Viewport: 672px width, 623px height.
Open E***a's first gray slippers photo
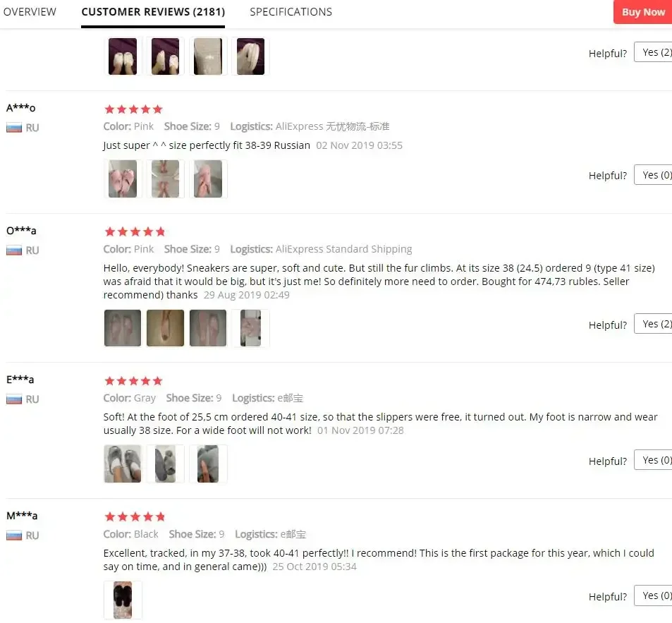coord(123,464)
